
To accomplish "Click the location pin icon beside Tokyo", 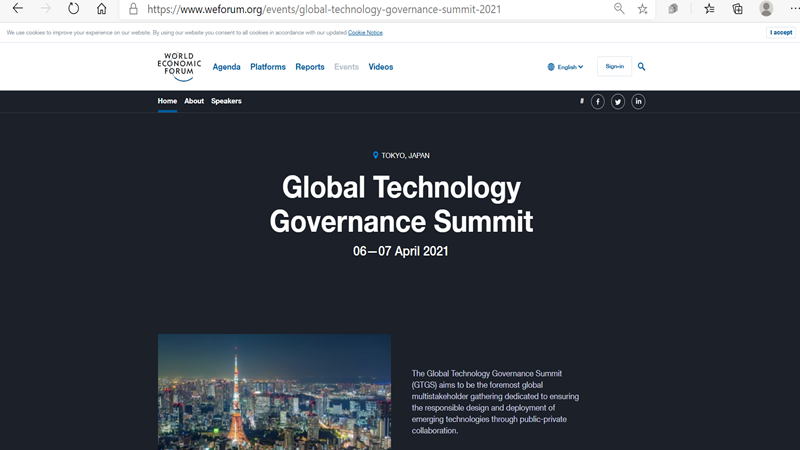I will pyautogui.click(x=376, y=155).
